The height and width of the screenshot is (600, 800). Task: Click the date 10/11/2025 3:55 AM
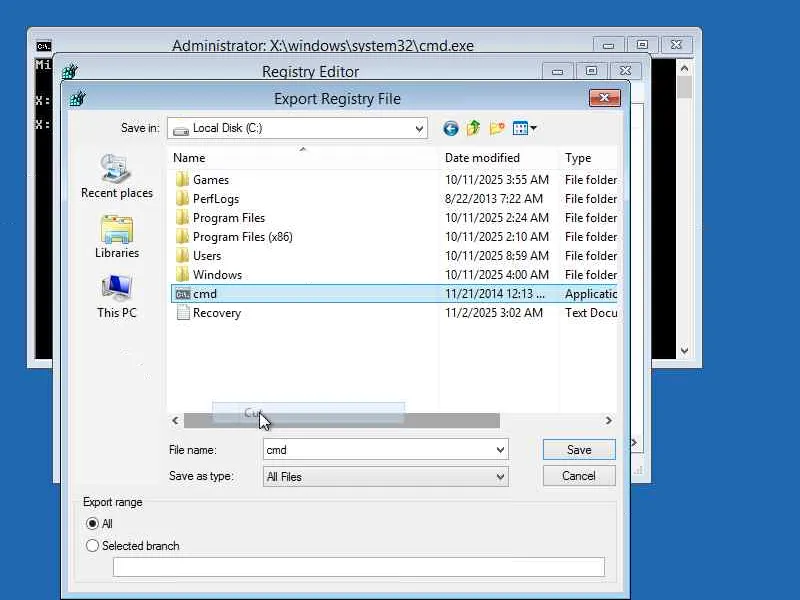496,180
